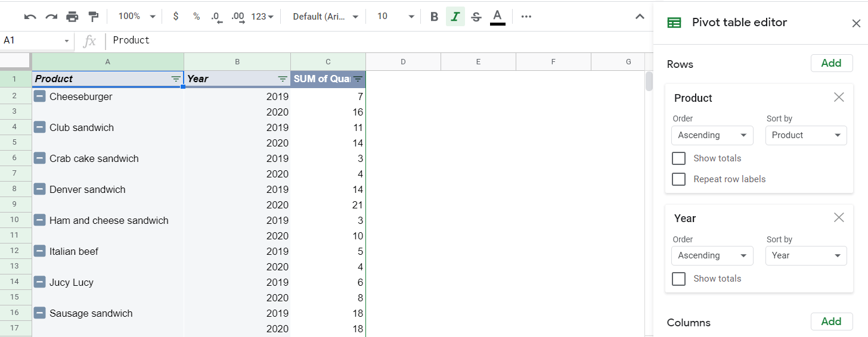
Task: Decrease decimal places
Action: pos(216,17)
